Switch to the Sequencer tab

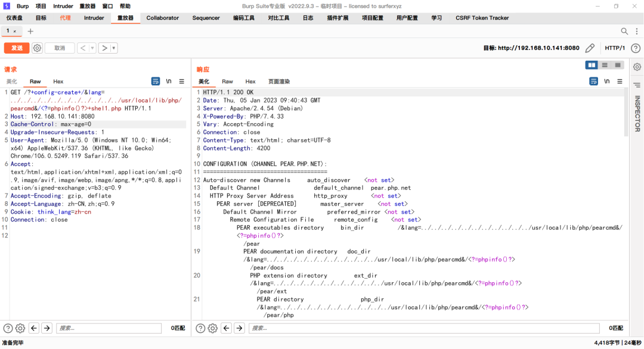click(x=206, y=18)
